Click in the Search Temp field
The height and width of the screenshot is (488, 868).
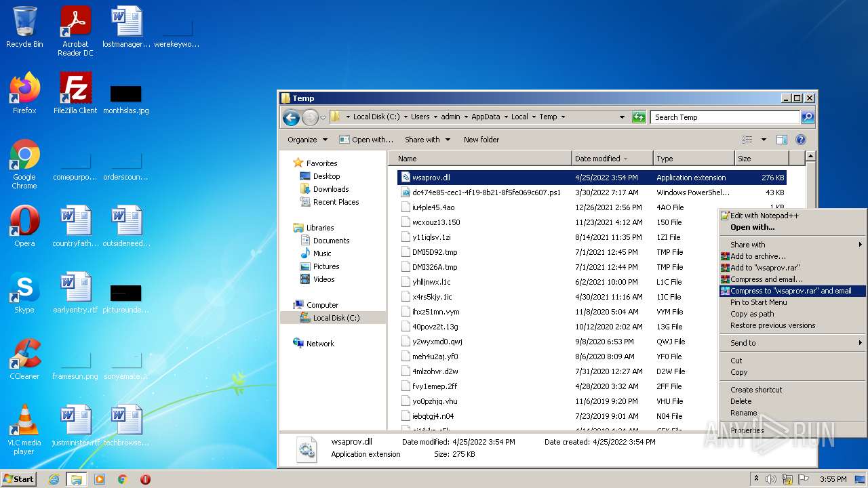pyautogui.click(x=724, y=117)
